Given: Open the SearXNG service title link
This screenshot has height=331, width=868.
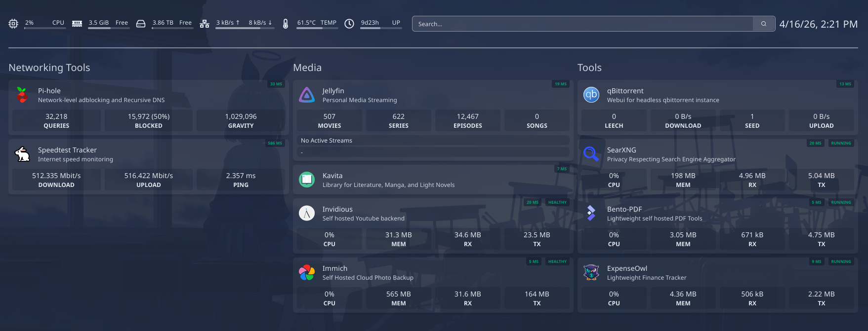Looking at the screenshot, I should [x=621, y=150].
